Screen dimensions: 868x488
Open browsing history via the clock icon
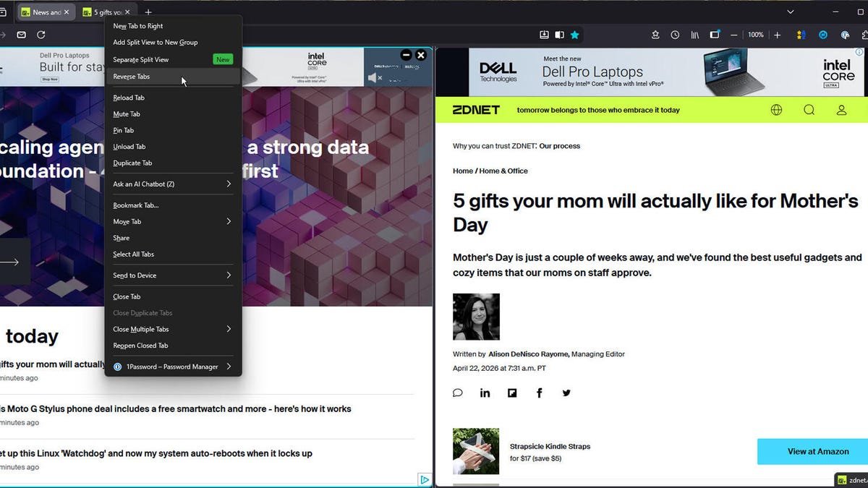pyautogui.click(x=676, y=35)
